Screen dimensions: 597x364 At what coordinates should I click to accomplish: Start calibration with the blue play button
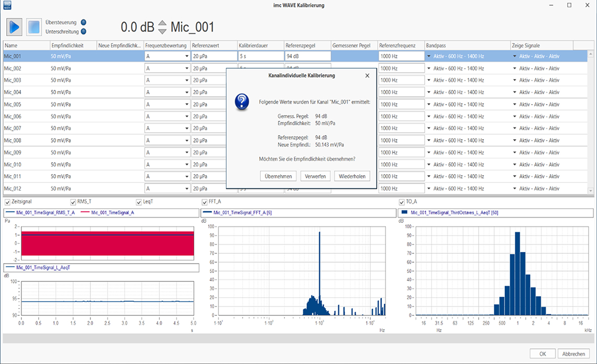(14, 27)
